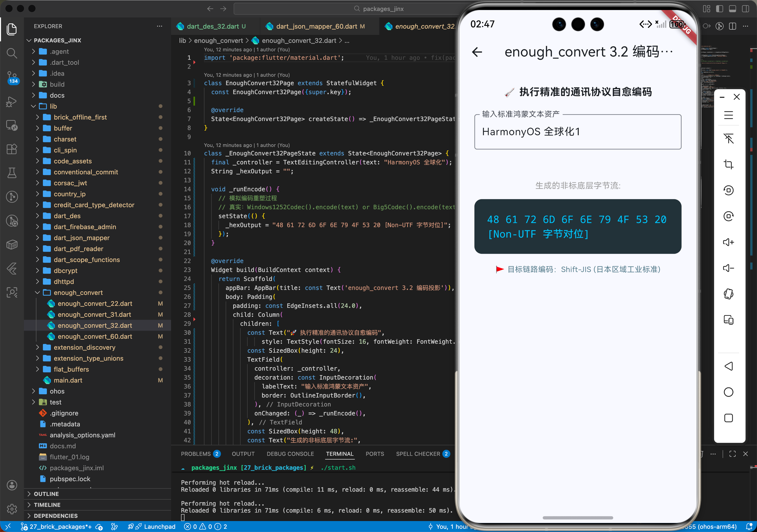Screen dimensions: 757x532
Task: Open the Run and Debug view
Action: click(12, 101)
